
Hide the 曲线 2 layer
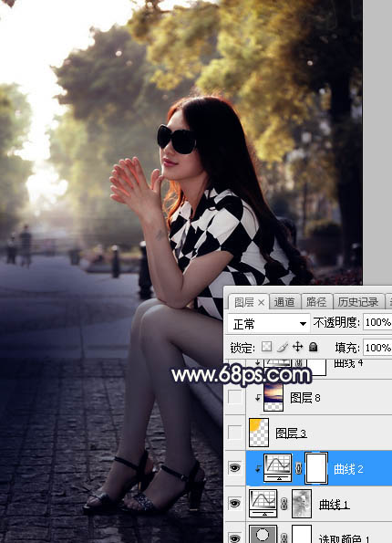(x=234, y=468)
